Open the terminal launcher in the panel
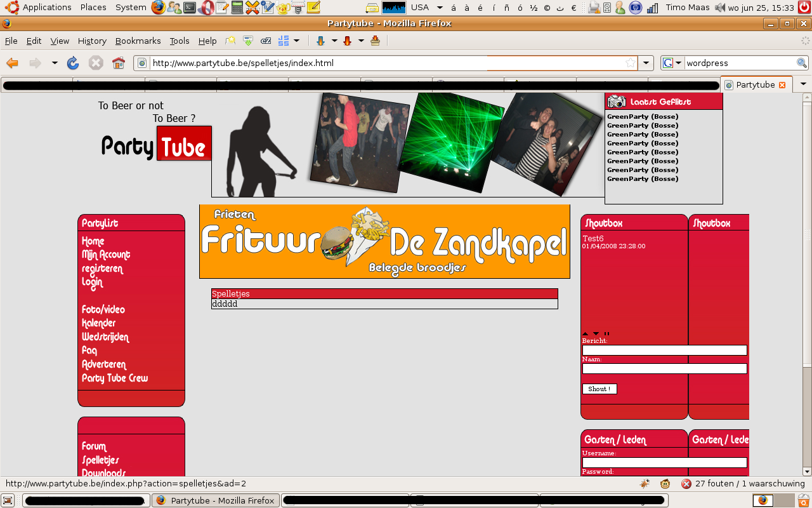 coord(190,8)
